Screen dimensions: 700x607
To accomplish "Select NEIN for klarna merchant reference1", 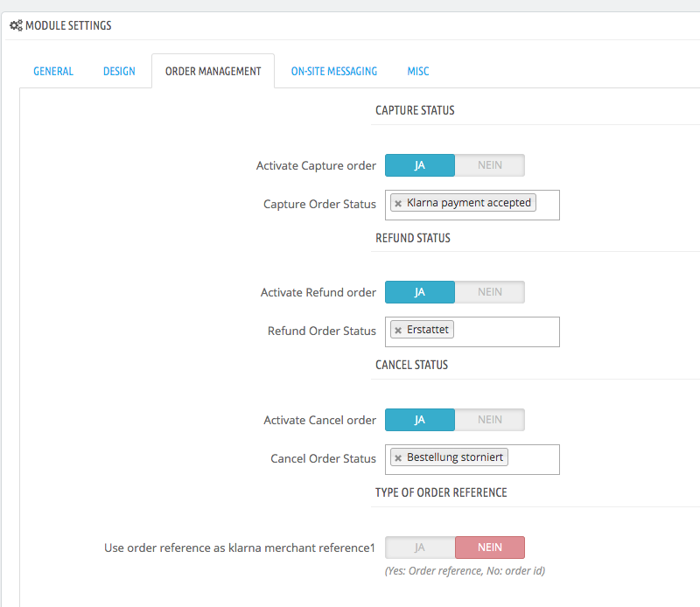I will click(x=490, y=548).
